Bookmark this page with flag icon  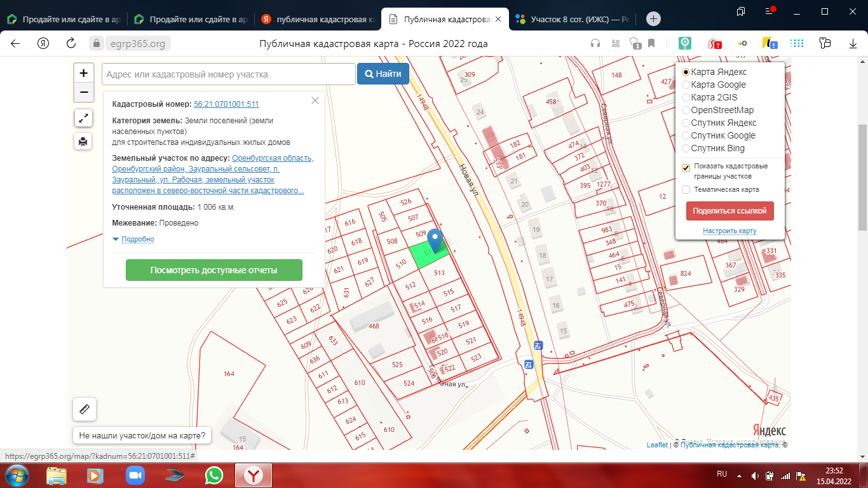click(x=651, y=44)
